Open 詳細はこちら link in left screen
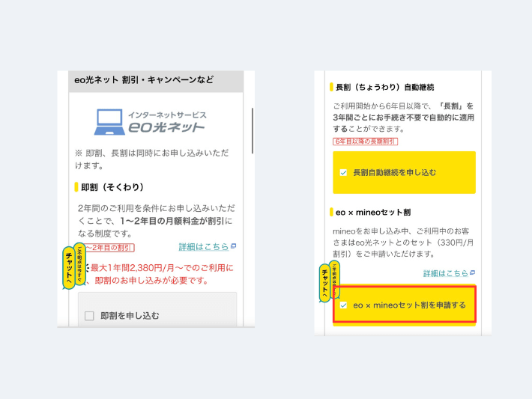This screenshot has width=532, height=399. (204, 247)
